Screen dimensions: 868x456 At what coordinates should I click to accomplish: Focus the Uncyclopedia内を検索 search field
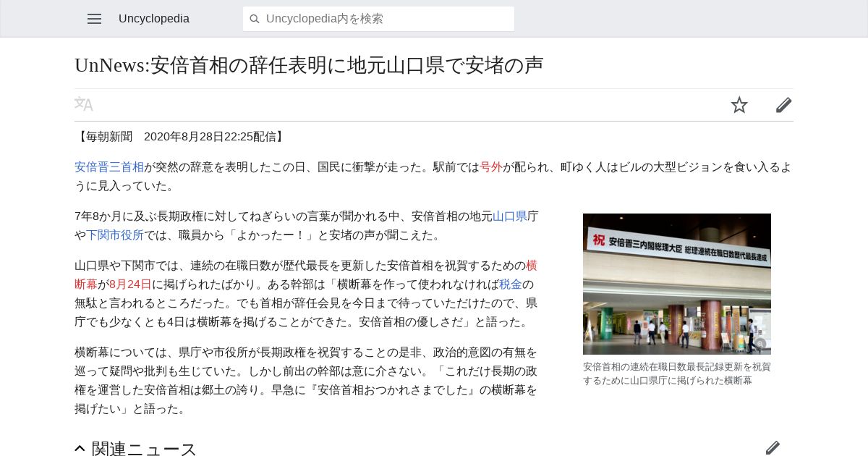coord(378,19)
